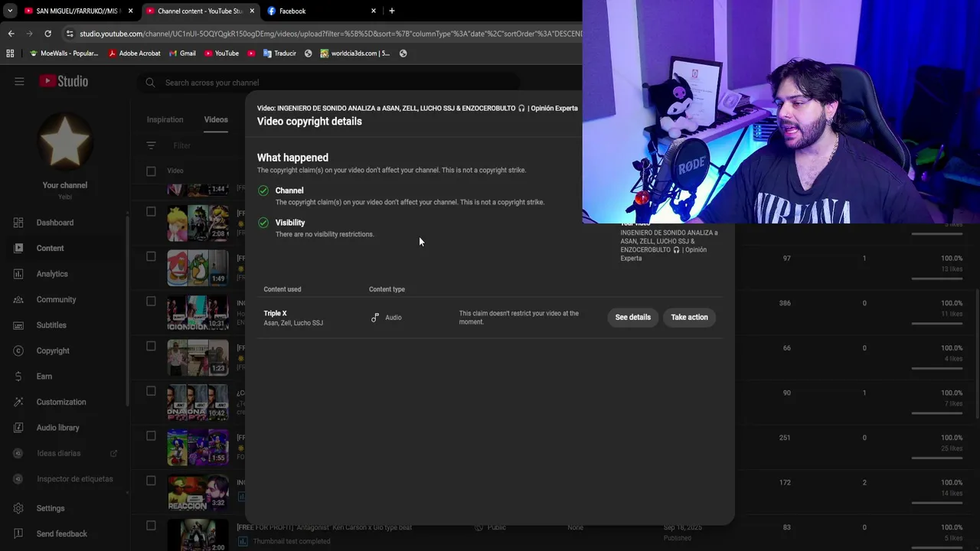Open Customization in the sidebar
980x551 pixels.
[x=61, y=402]
